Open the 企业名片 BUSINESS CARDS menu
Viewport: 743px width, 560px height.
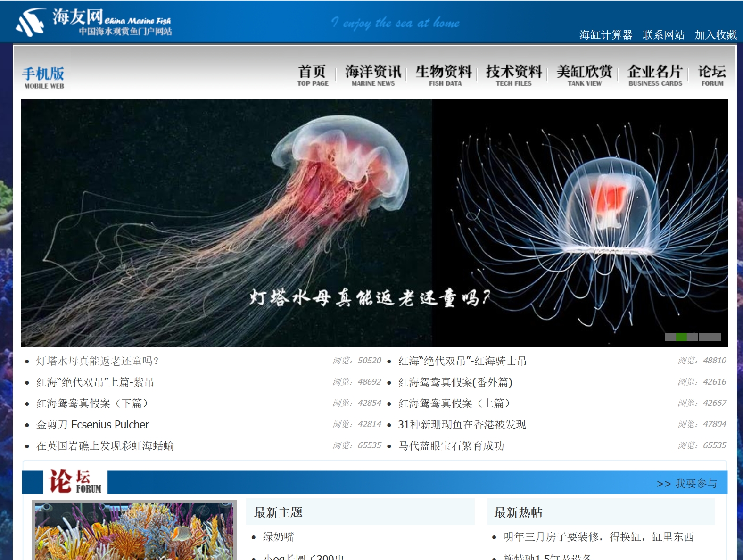pos(655,75)
